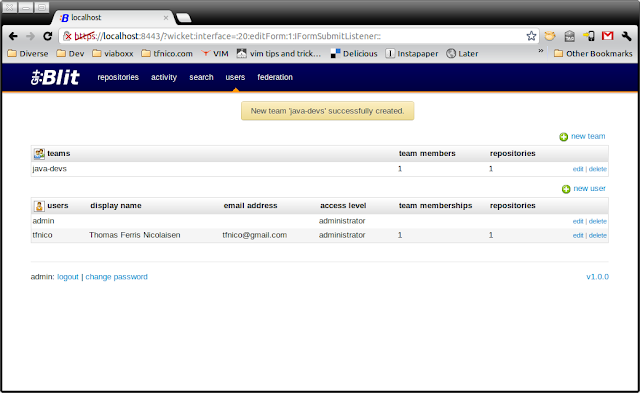
Task: Click the browser back arrow
Action: coord(13,36)
